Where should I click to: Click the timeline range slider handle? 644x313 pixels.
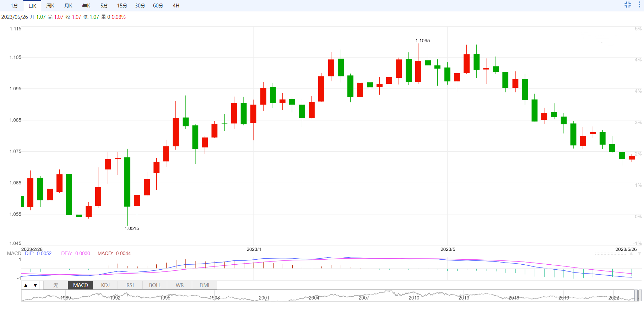638,296
